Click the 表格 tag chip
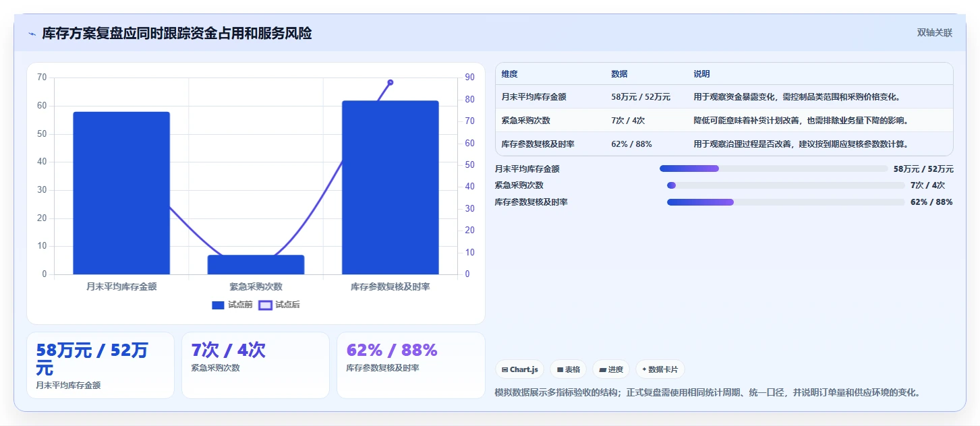This screenshot has height=426, width=980. tap(569, 369)
